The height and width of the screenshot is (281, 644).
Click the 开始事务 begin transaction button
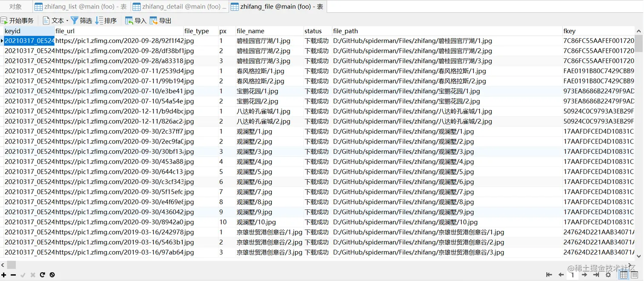(17, 20)
